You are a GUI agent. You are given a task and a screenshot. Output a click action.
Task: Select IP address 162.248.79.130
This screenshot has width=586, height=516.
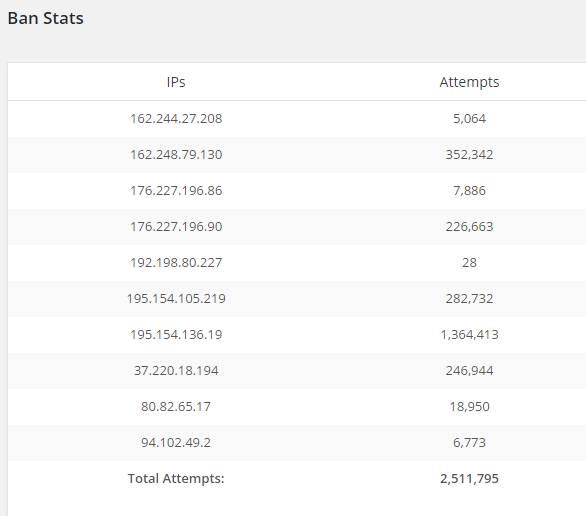(x=176, y=155)
